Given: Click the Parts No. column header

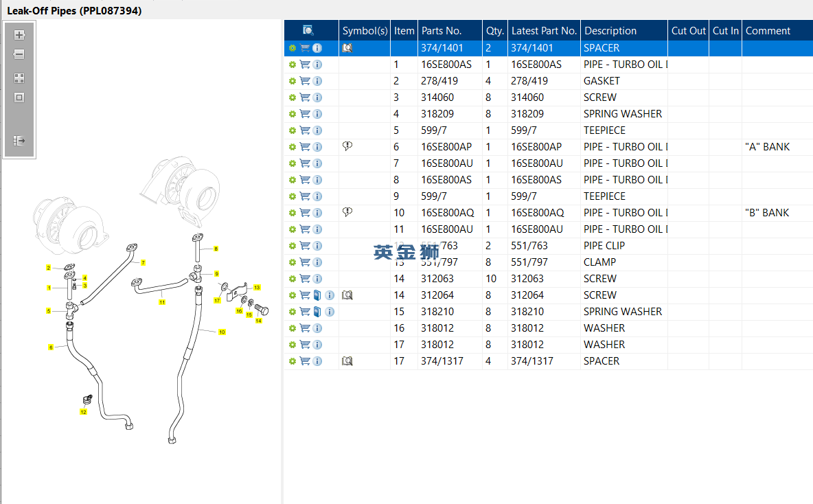Looking at the screenshot, I should click(x=450, y=31).
